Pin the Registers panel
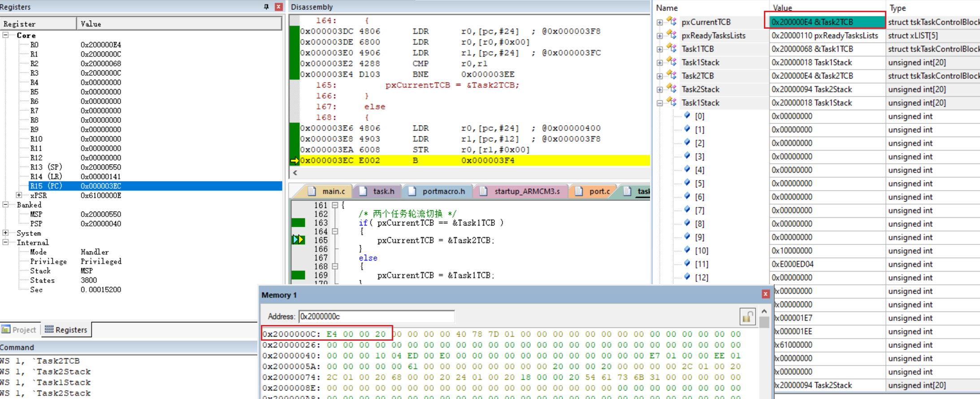The height and width of the screenshot is (399, 980). coord(266,7)
